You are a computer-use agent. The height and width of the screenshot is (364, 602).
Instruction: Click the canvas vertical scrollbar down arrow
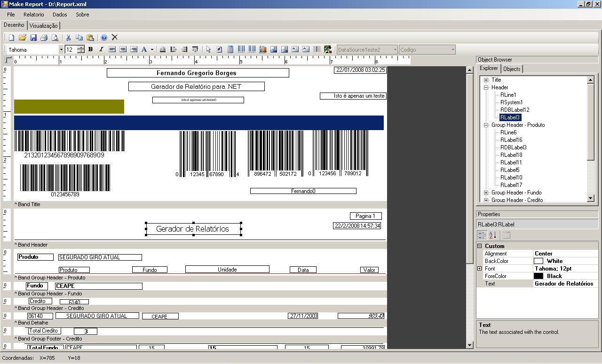pos(469,345)
